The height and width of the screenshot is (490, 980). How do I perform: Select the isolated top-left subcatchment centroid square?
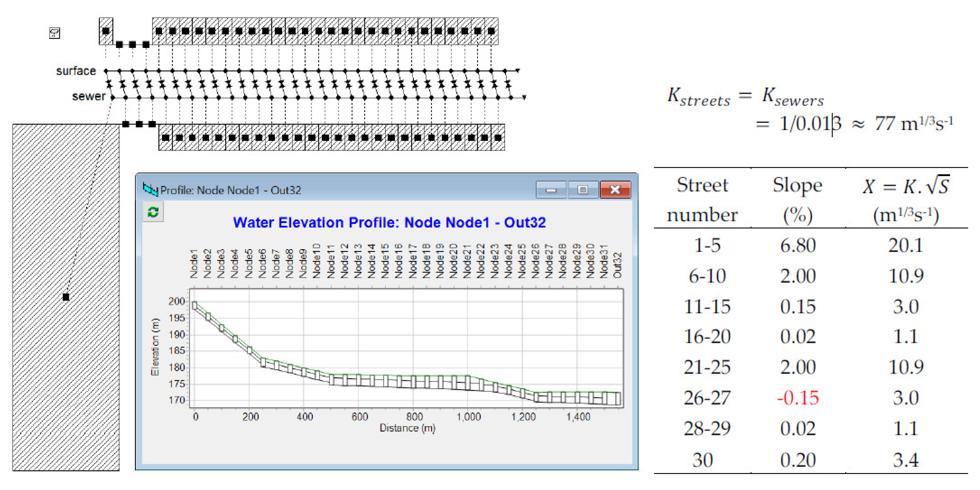tap(106, 31)
